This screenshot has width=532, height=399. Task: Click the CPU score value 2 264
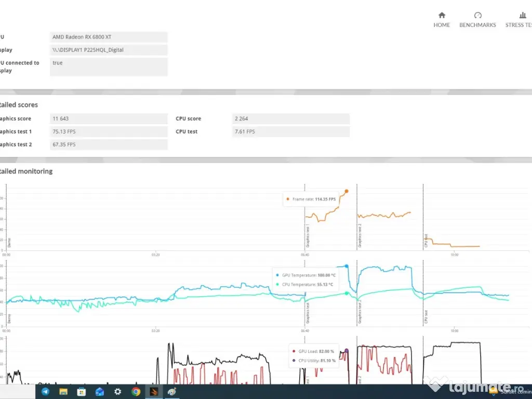[290, 118]
